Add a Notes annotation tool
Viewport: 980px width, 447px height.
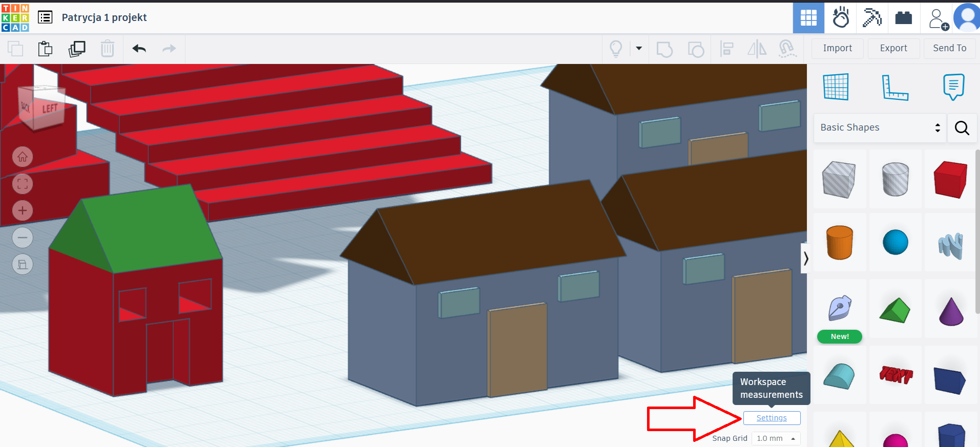(x=953, y=87)
